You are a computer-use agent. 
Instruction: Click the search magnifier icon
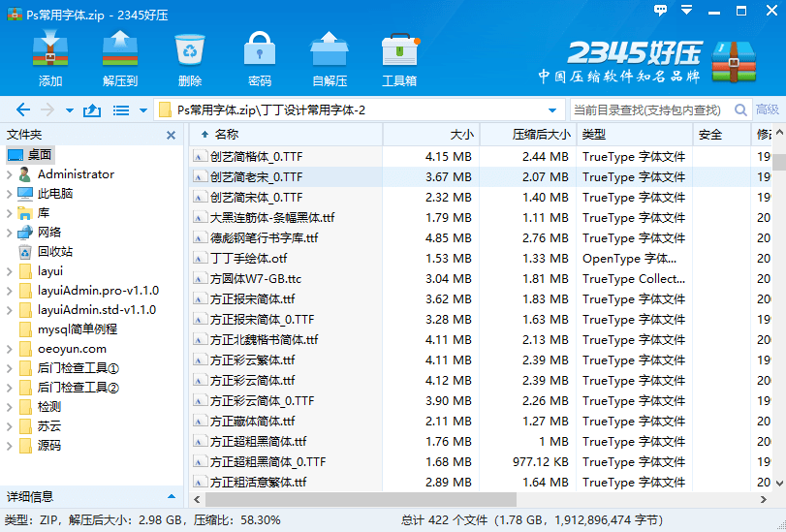tap(740, 110)
